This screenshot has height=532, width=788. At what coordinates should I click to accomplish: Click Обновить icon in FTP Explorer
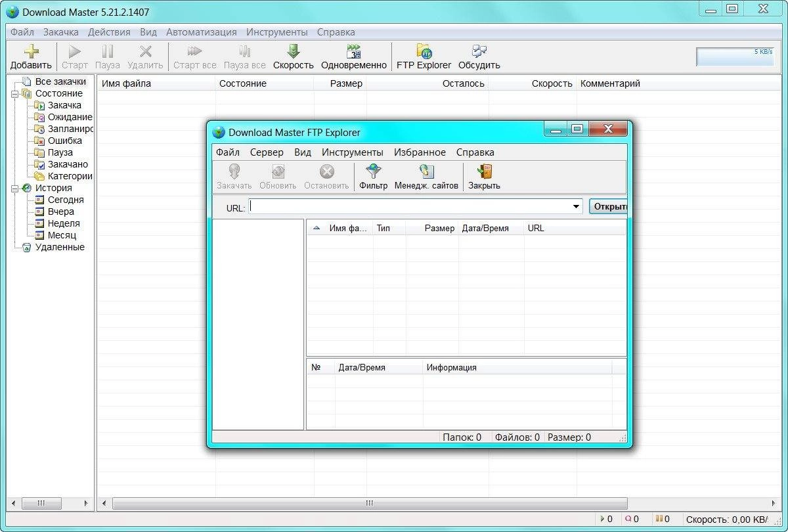point(278,171)
